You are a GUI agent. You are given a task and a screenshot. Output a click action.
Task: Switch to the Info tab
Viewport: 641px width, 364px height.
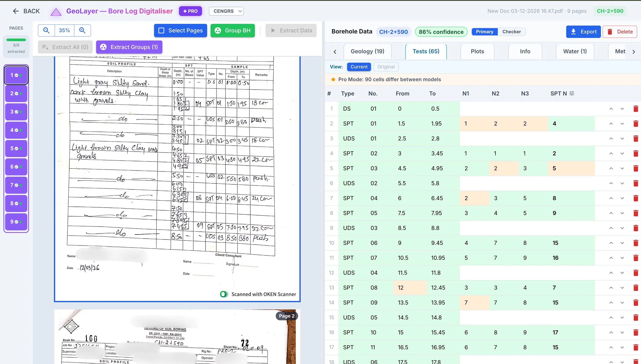click(x=525, y=52)
